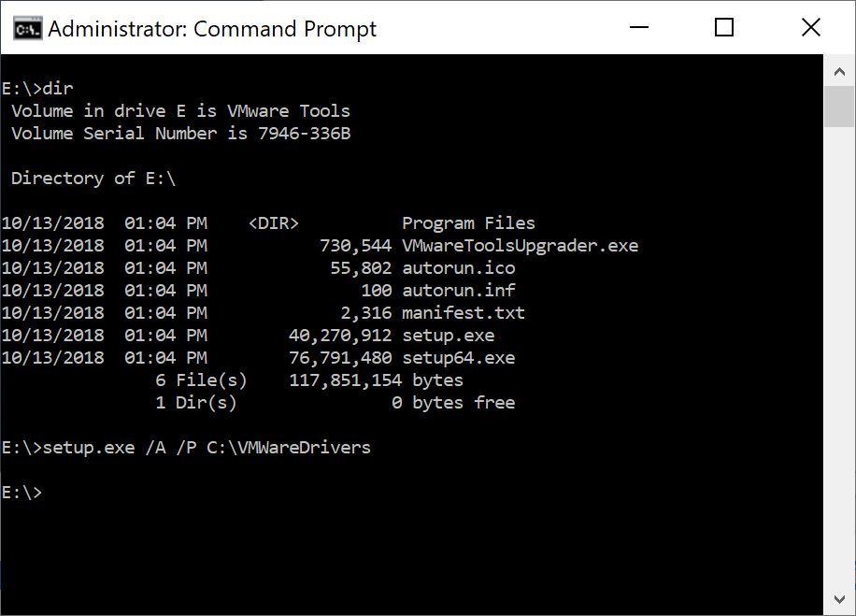Click the scrollbar down arrow

click(839, 599)
